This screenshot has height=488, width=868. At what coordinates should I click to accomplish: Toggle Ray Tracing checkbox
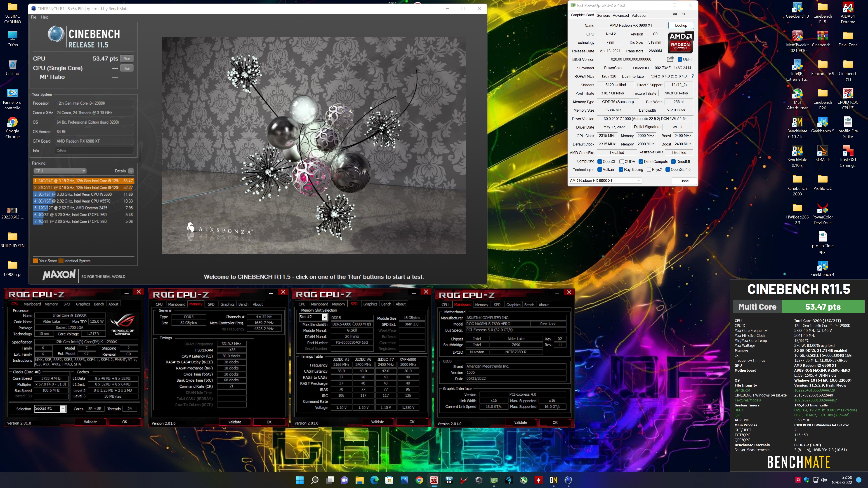pos(621,170)
